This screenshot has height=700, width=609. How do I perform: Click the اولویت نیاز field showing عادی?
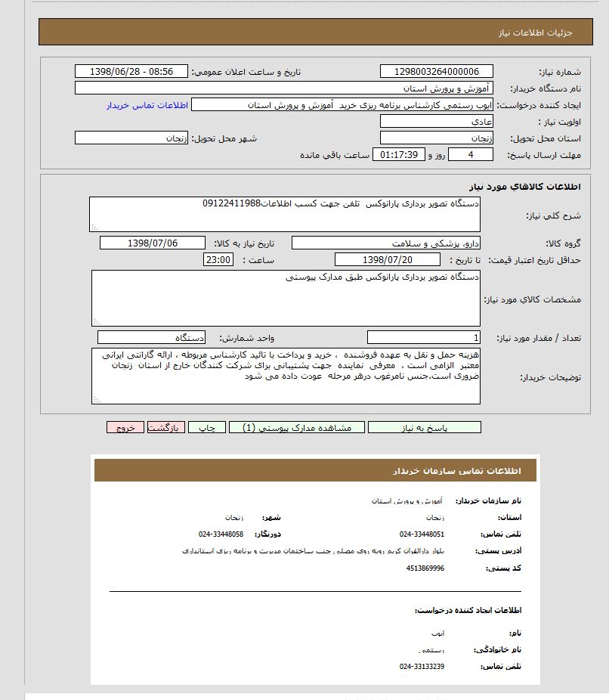[436, 122]
